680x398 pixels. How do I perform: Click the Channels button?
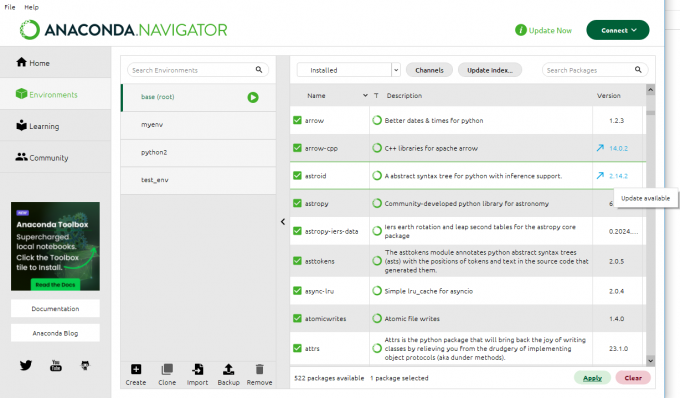click(x=429, y=70)
